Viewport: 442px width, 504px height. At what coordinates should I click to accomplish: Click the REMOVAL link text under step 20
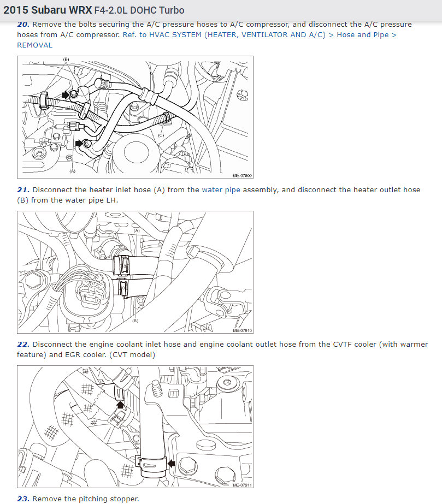[x=35, y=45]
